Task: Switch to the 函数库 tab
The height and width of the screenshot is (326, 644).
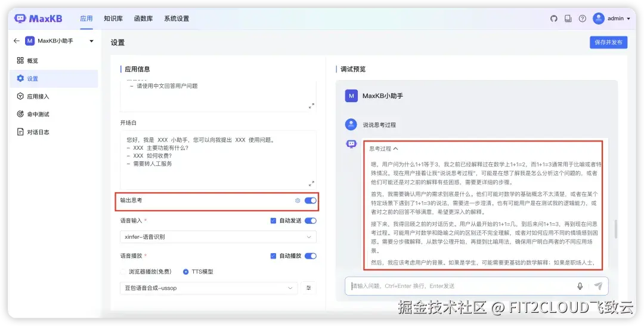Action: 143,19
